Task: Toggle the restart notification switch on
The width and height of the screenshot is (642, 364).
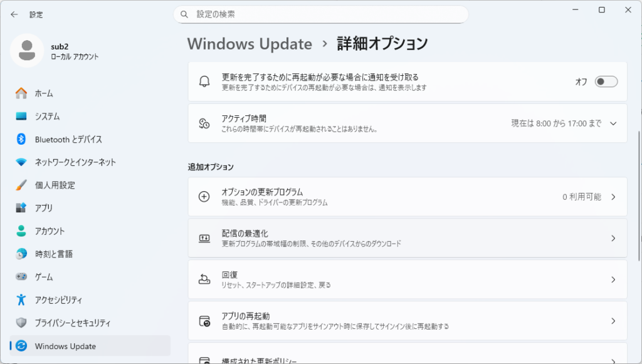Action: tap(606, 81)
